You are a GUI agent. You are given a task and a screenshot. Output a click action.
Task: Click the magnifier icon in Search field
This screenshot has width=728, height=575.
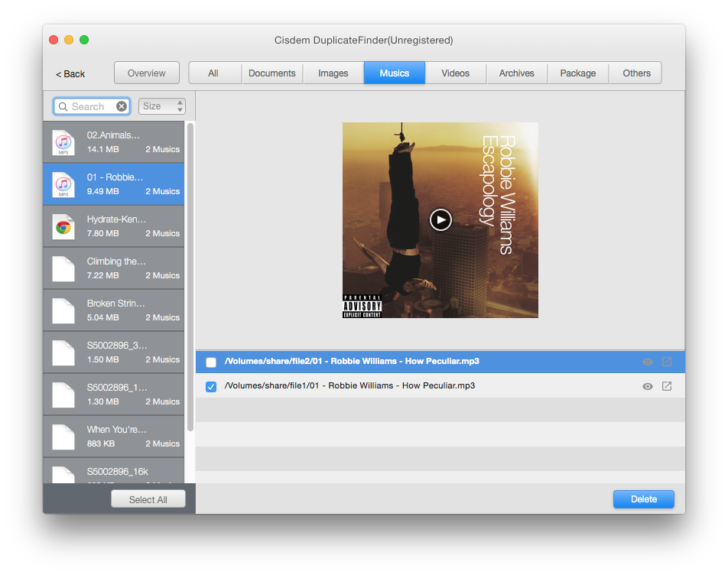[63, 107]
